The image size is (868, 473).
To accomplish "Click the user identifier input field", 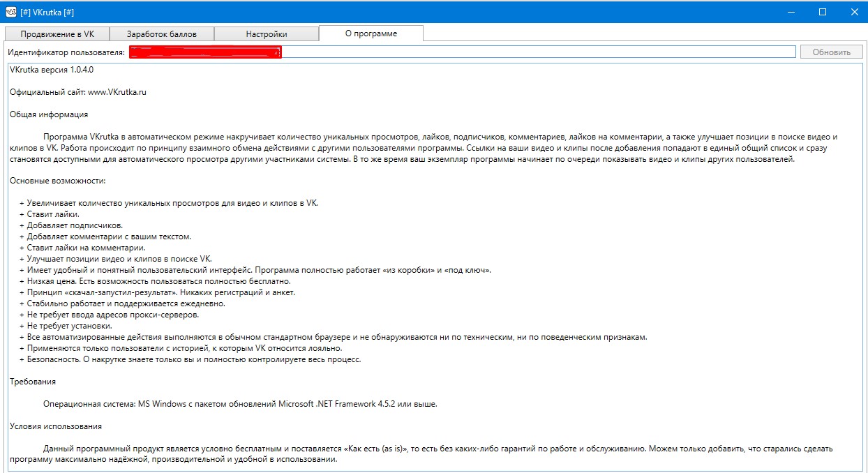I will [462, 52].
